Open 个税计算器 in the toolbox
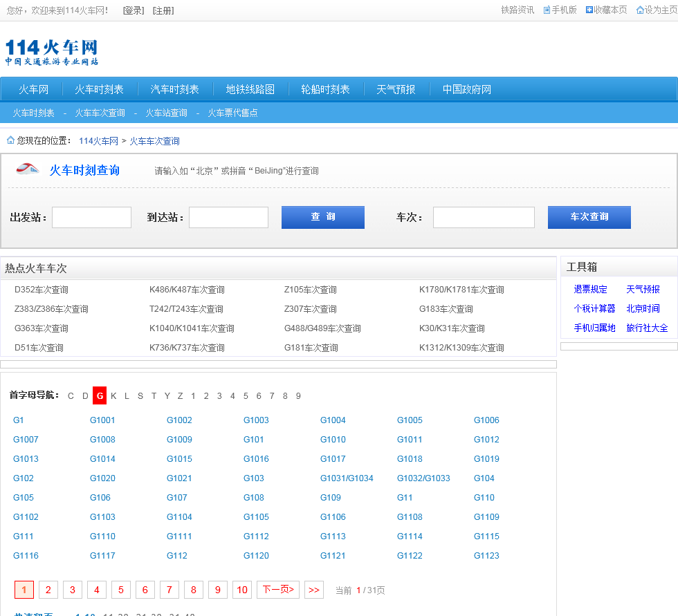The height and width of the screenshot is (616, 678). pyautogui.click(x=594, y=308)
